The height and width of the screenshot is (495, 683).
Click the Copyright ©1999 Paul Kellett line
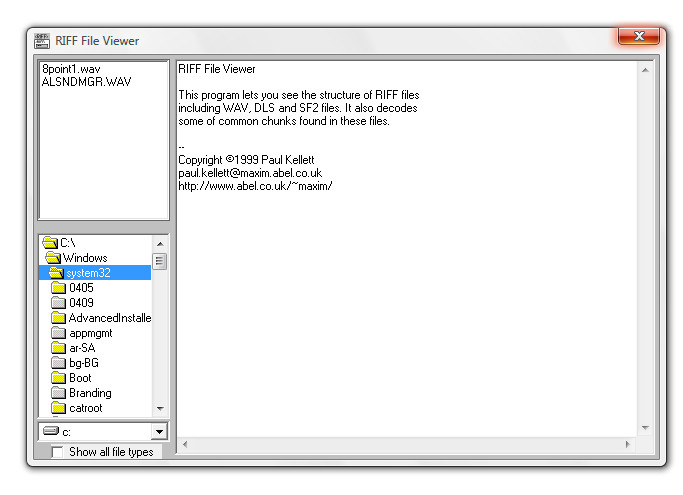pos(246,160)
